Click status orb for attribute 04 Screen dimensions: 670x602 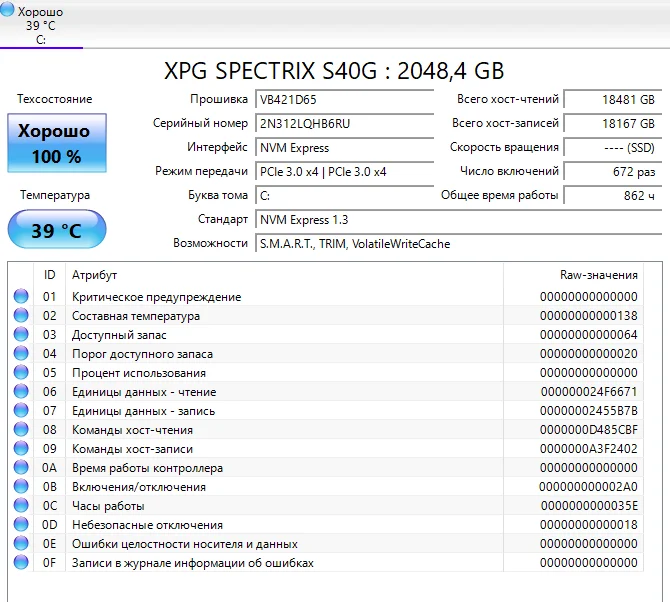coord(21,353)
